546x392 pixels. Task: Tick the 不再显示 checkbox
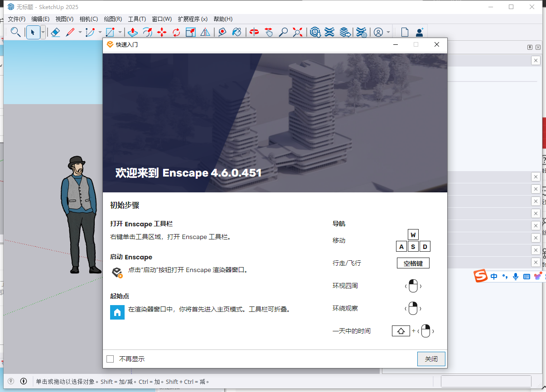point(110,359)
